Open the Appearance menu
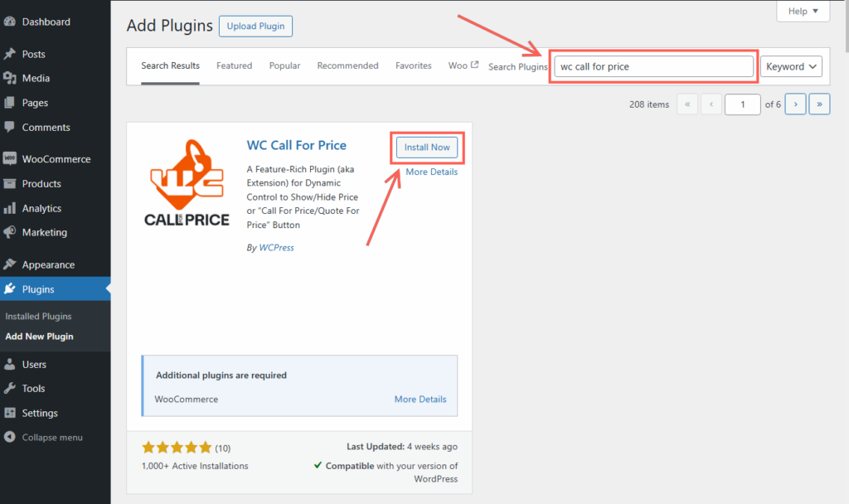The width and height of the screenshot is (849, 504). [56, 264]
